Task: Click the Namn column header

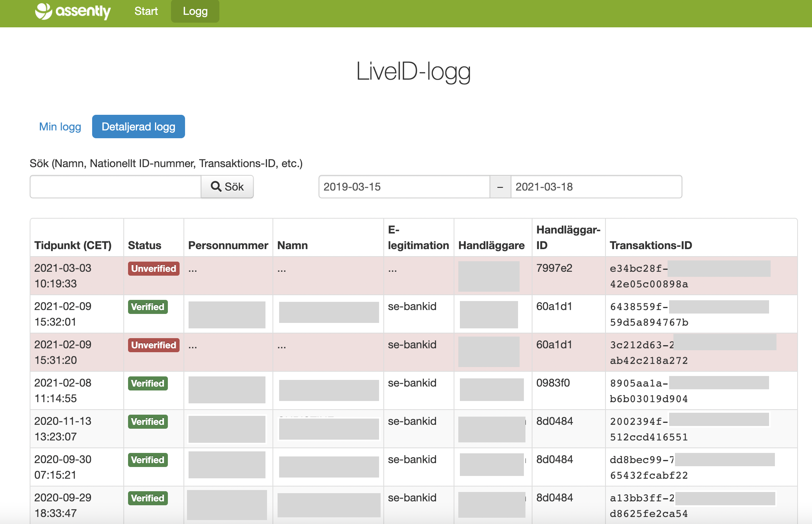Action: click(x=292, y=245)
